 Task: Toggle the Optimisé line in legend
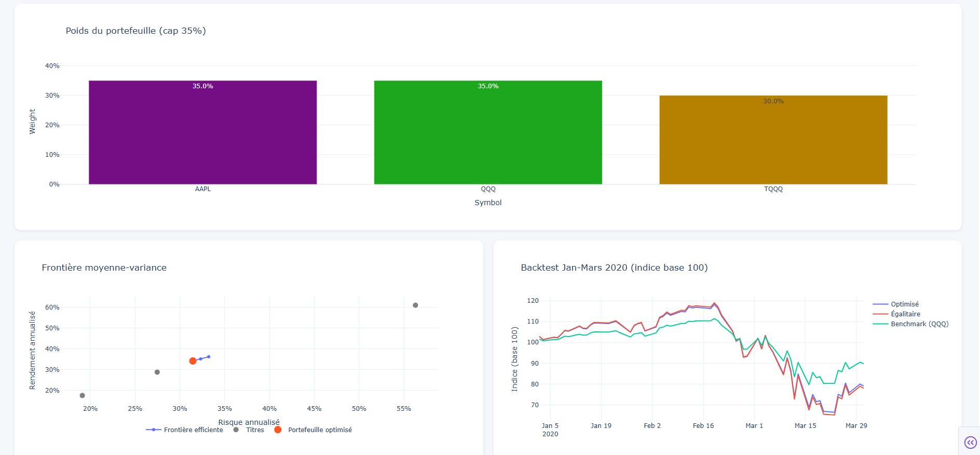click(x=904, y=304)
